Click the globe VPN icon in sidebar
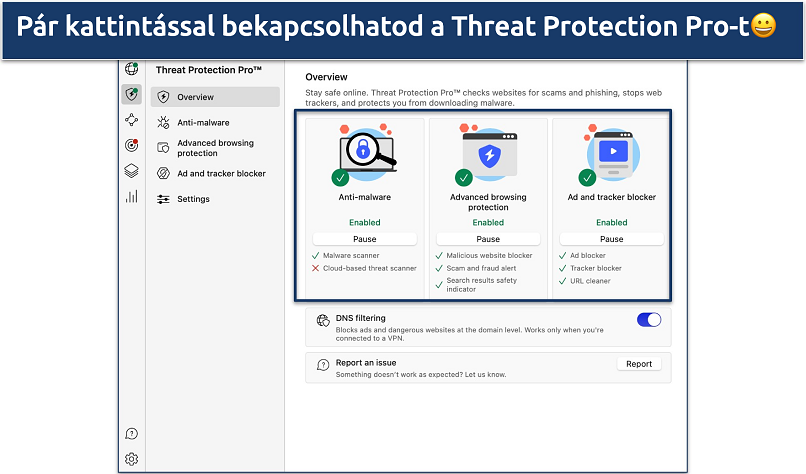 coord(131,69)
